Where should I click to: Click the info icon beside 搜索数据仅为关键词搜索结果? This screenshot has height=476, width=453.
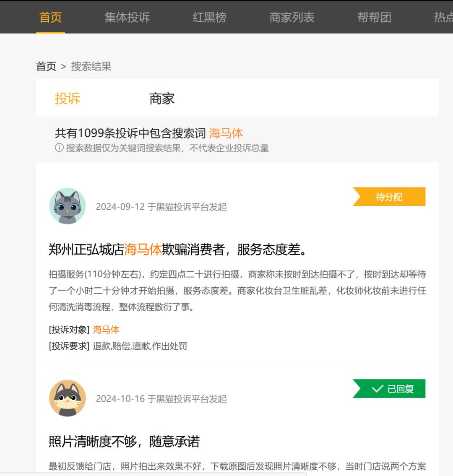tap(59, 148)
